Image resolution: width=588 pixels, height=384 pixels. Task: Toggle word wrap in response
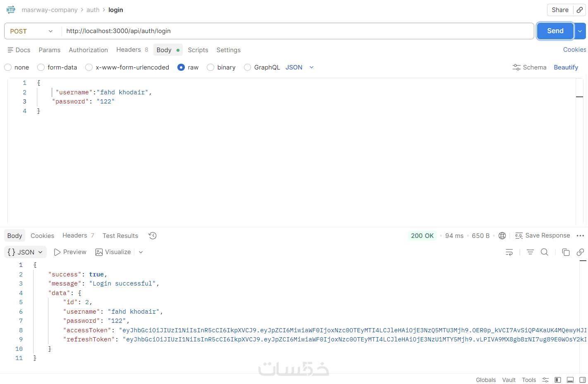click(509, 252)
